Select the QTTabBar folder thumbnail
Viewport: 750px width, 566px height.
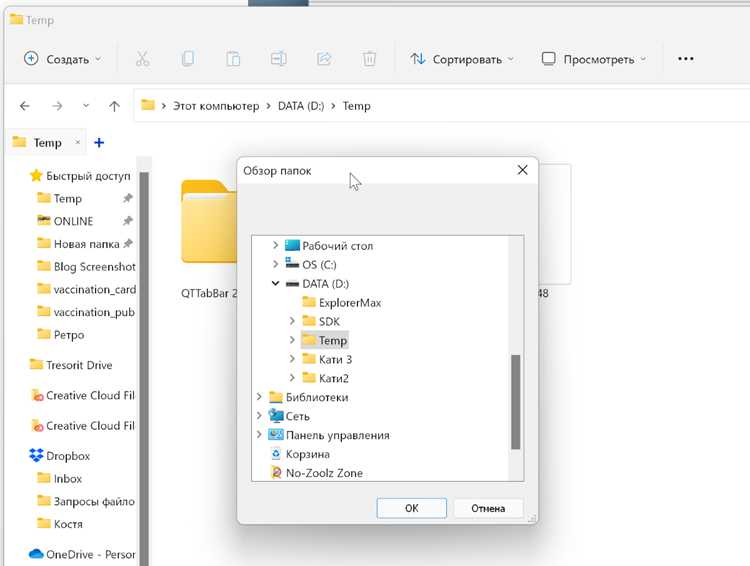point(209,222)
